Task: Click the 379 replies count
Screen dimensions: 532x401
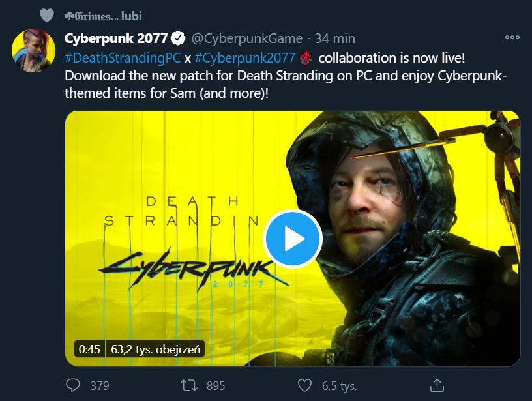Action: click(100, 385)
